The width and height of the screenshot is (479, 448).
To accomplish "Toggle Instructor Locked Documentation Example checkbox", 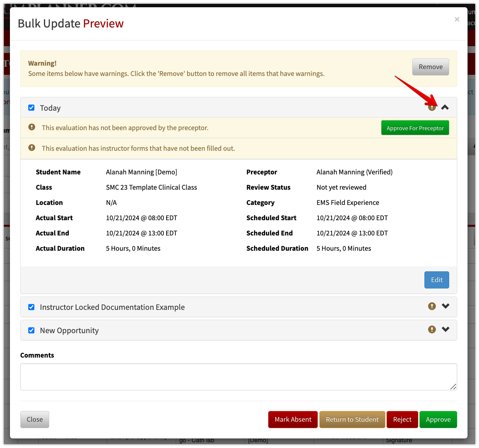I will coord(31,307).
